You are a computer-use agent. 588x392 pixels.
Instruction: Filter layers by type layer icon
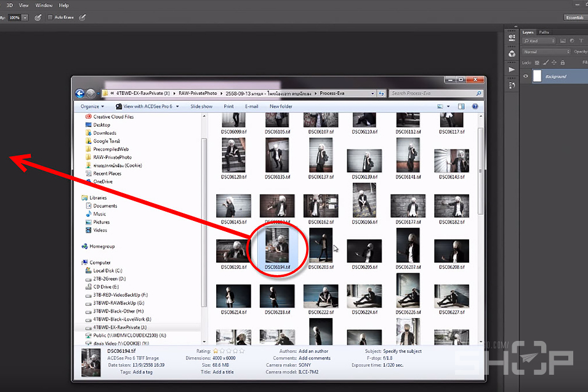pyautogui.click(x=581, y=41)
